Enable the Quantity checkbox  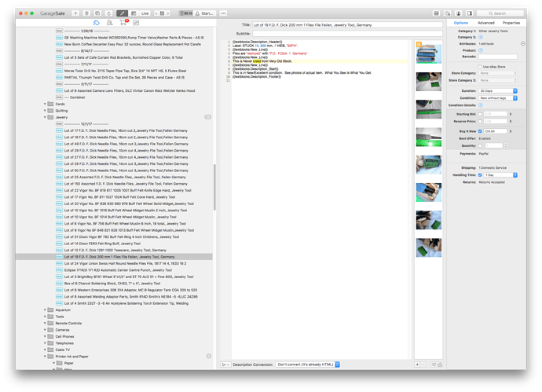click(480, 145)
